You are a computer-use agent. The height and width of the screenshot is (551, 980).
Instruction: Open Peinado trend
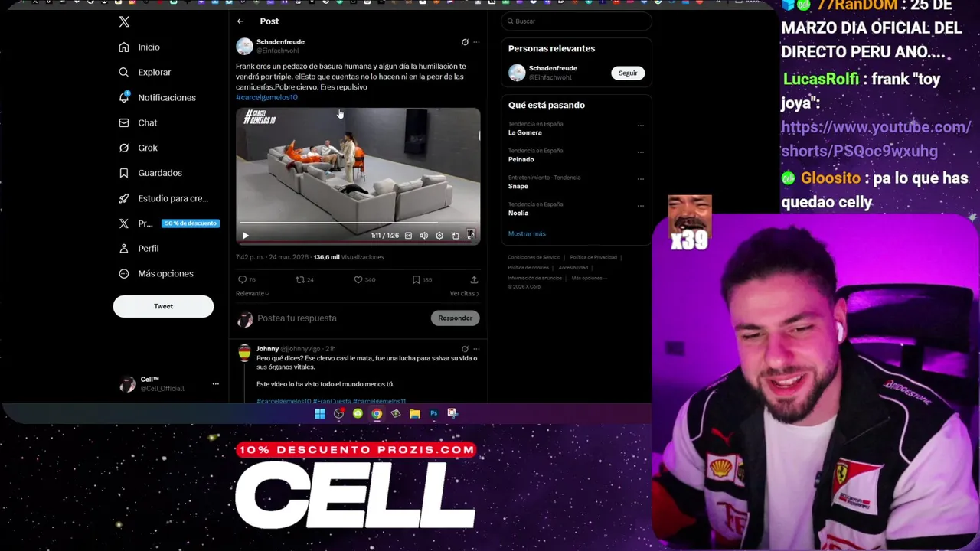[521, 159]
